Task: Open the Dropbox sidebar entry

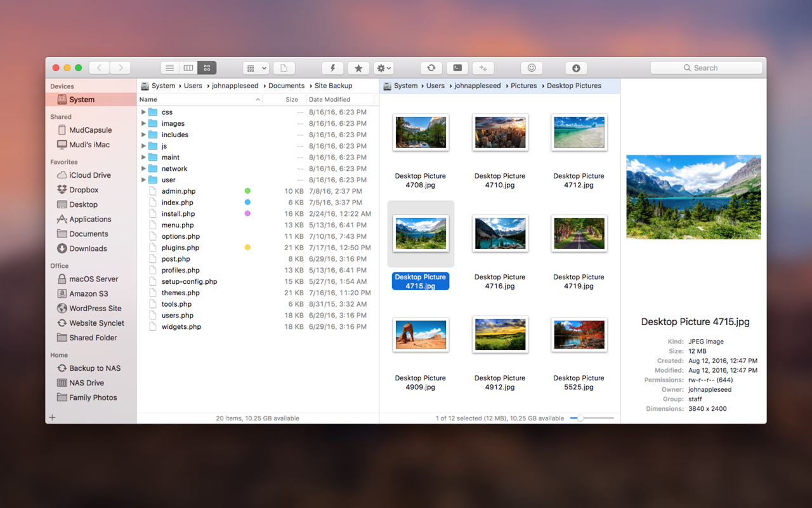Action: (x=84, y=189)
